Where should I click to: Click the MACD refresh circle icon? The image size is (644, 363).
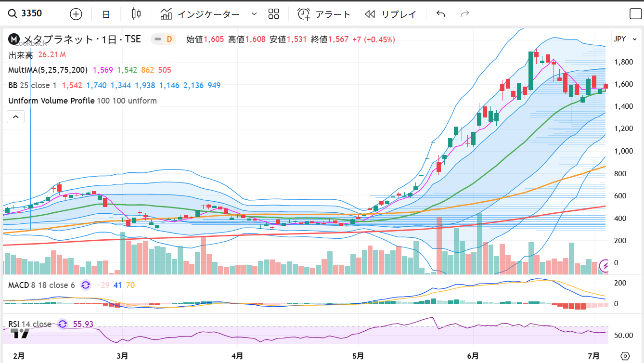point(86,285)
